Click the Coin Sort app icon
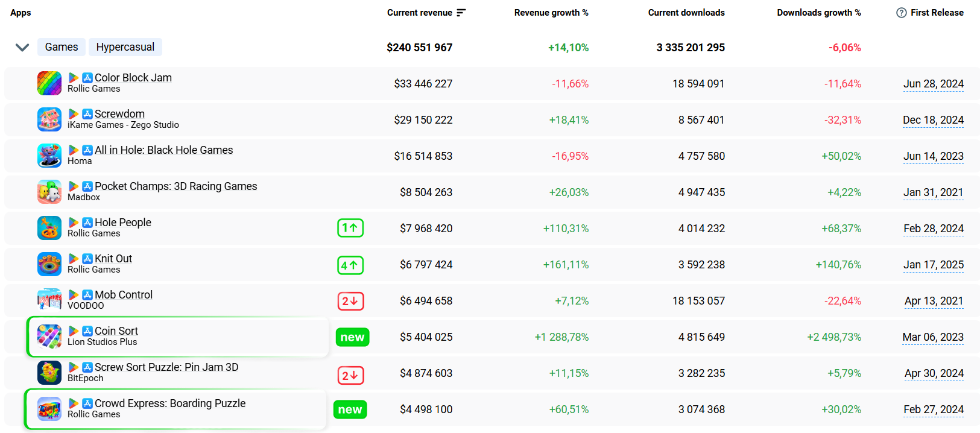 pos(49,337)
